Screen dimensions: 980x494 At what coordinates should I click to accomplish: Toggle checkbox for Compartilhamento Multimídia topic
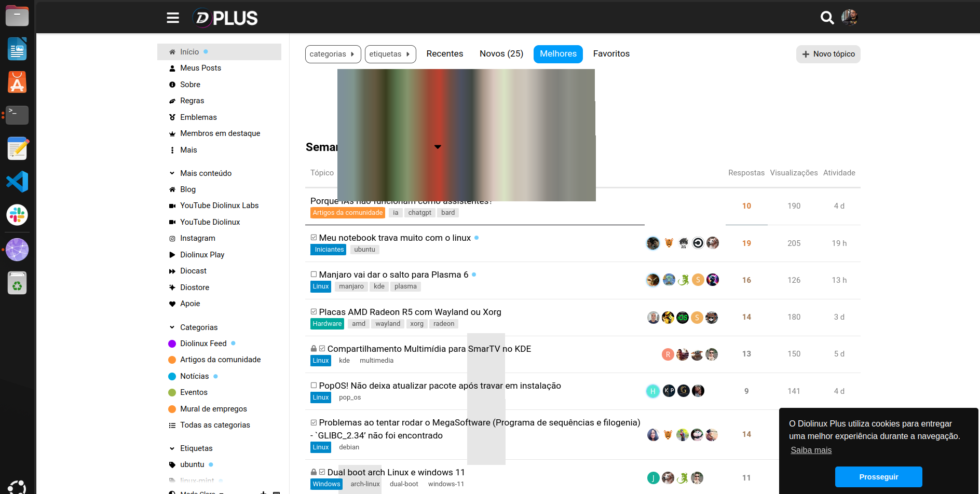click(x=322, y=349)
